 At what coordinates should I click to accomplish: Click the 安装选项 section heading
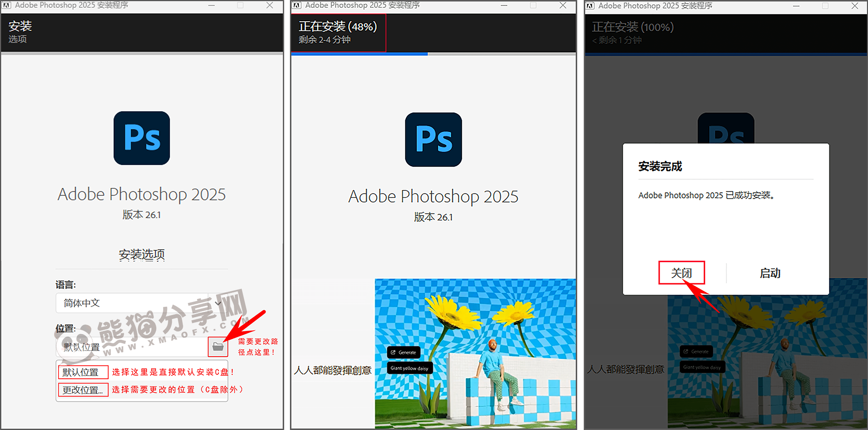(141, 255)
